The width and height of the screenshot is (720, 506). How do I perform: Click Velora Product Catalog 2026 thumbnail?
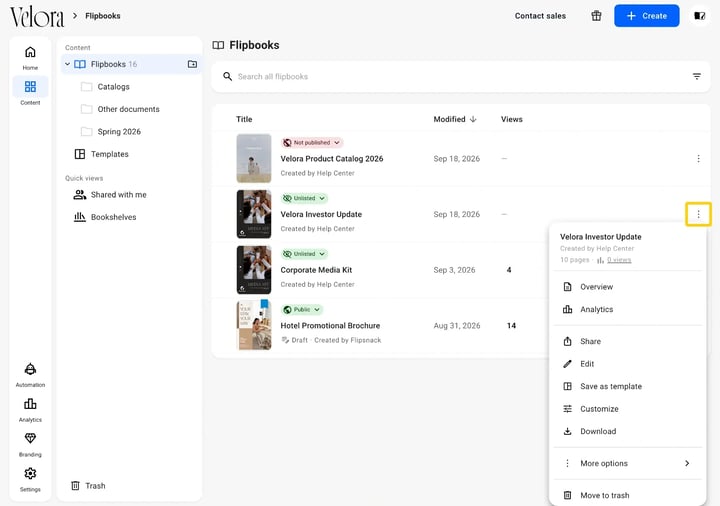pyautogui.click(x=254, y=158)
